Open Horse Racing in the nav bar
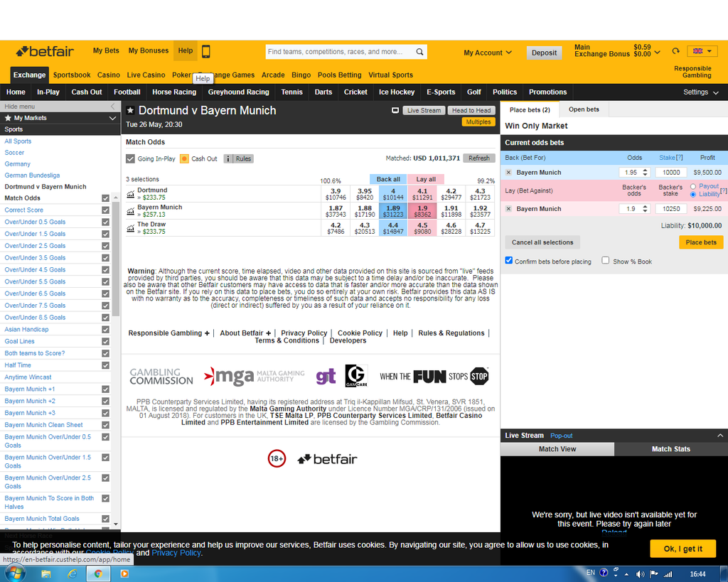The image size is (728, 582). (174, 92)
